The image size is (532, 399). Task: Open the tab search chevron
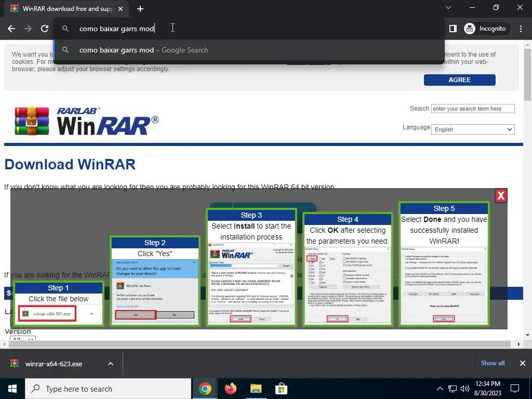click(x=448, y=7)
